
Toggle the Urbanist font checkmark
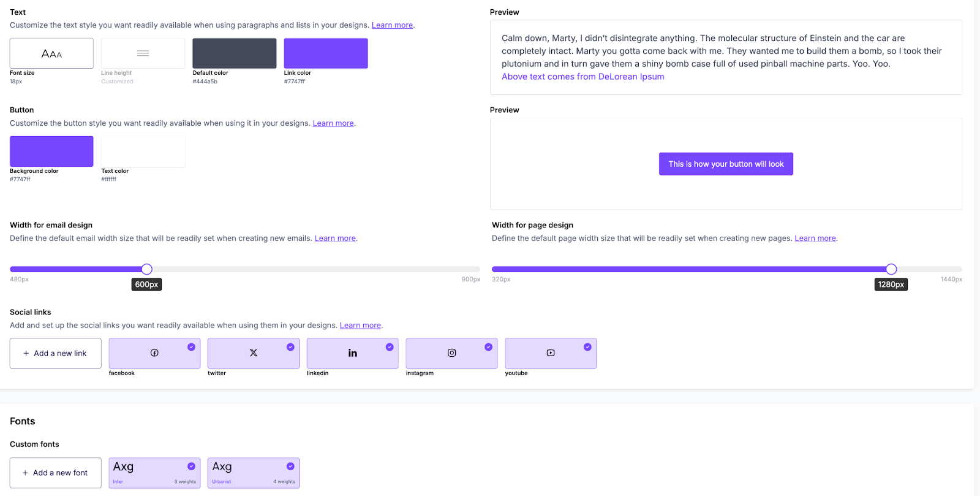[x=290, y=467]
